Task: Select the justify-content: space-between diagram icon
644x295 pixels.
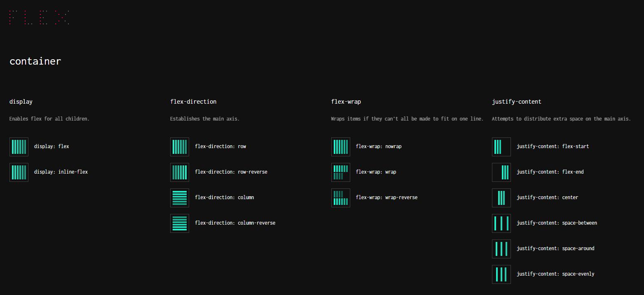Action: (501, 223)
